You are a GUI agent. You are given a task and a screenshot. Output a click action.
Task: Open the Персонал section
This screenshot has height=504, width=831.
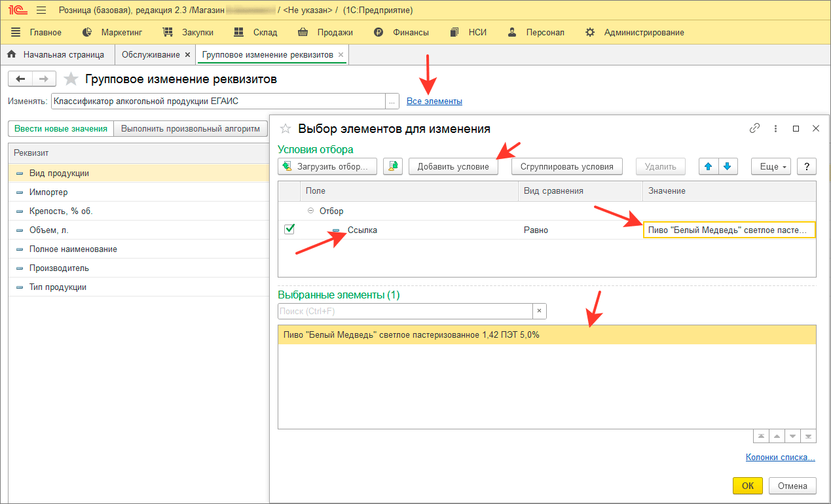pyautogui.click(x=536, y=32)
